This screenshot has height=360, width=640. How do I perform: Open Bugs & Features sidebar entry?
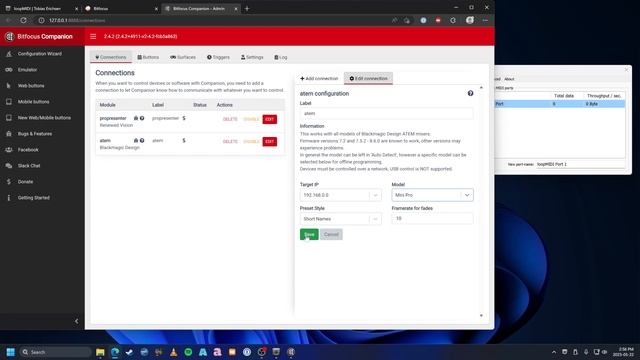[x=35, y=134]
